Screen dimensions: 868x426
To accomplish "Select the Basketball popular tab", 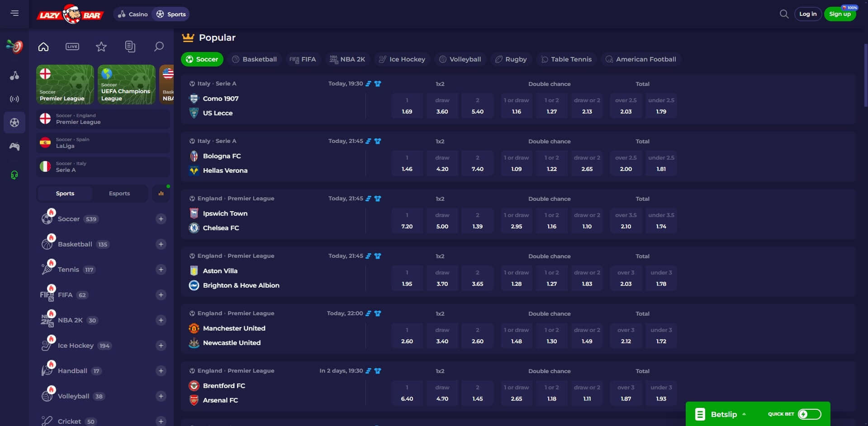I will point(254,59).
